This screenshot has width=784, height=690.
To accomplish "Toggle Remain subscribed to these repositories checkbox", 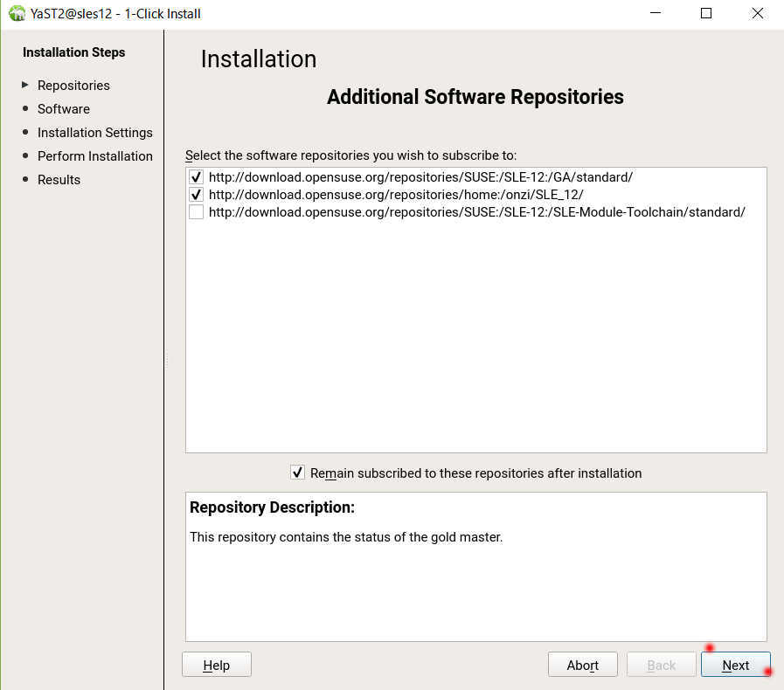I will [x=297, y=473].
